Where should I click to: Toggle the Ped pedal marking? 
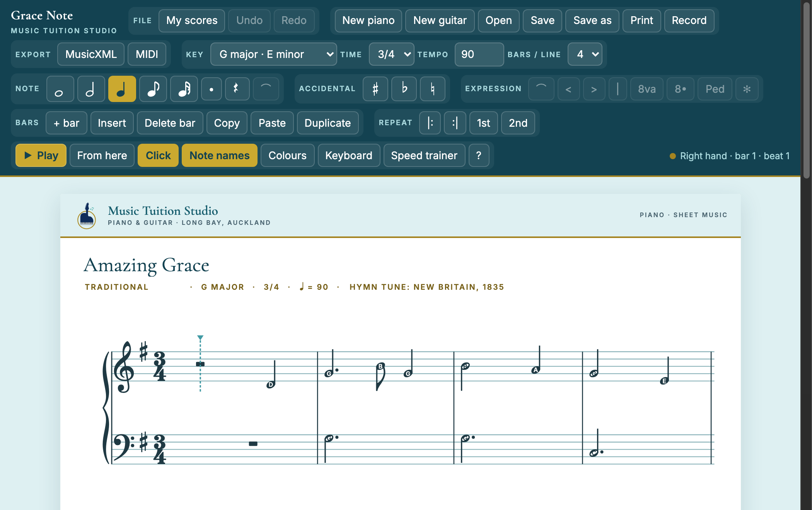pyautogui.click(x=715, y=89)
